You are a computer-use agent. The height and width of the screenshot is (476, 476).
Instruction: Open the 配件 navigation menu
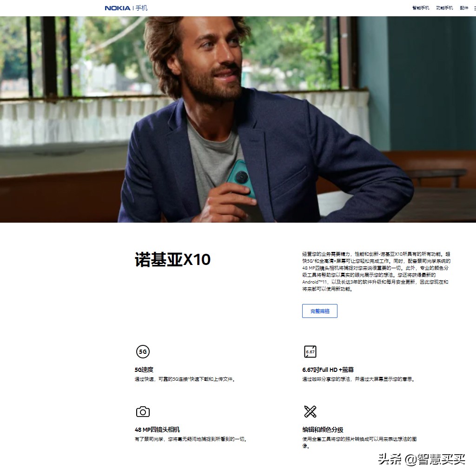click(464, 8)
